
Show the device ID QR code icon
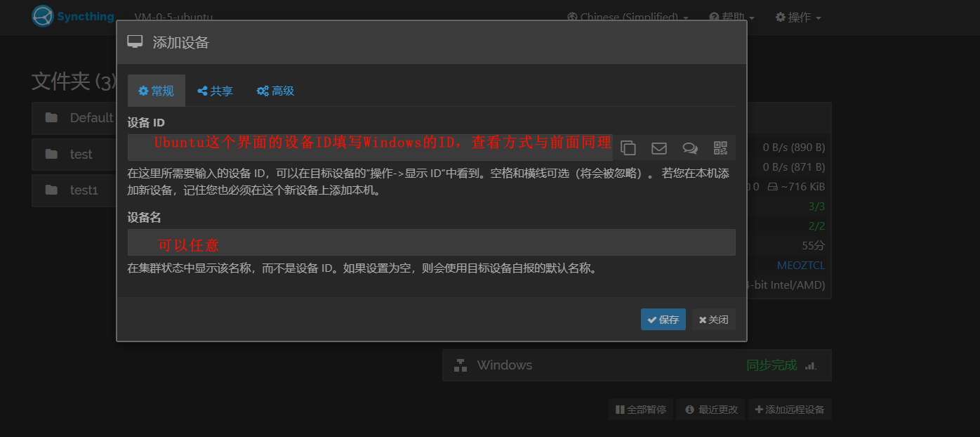721,148
